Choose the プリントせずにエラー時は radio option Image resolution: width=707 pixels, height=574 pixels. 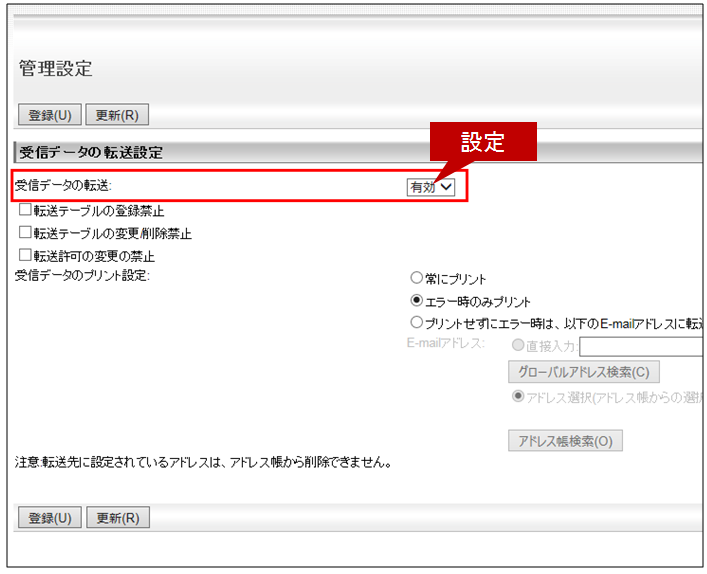[417, 323]
